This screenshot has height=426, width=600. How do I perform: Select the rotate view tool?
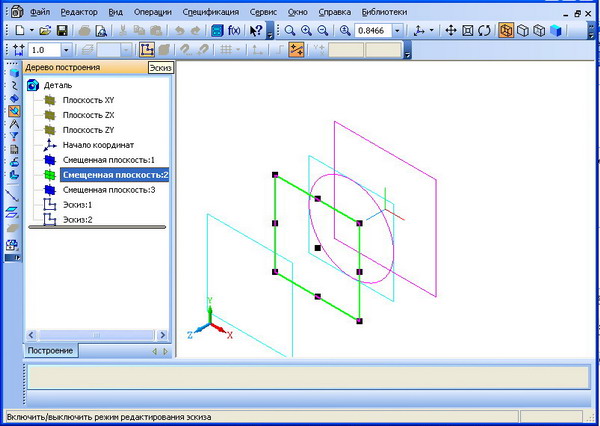(x=484, y=30)
